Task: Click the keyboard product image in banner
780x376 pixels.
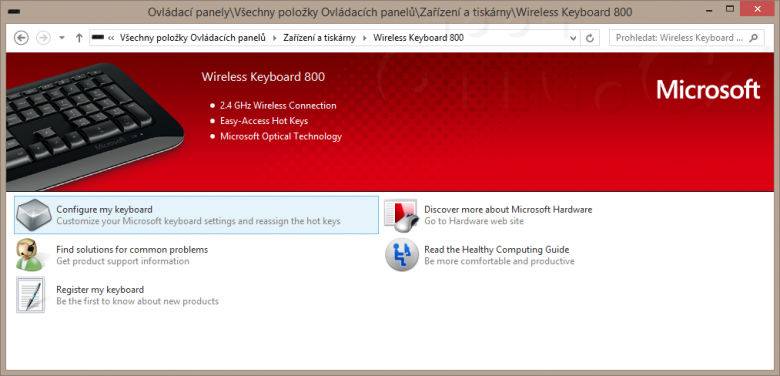Action: point(95,127)
